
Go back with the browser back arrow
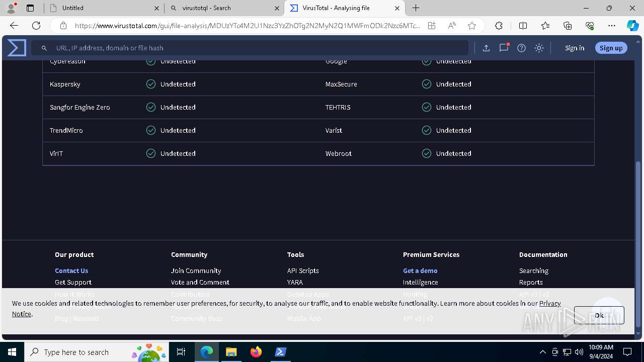14,26
